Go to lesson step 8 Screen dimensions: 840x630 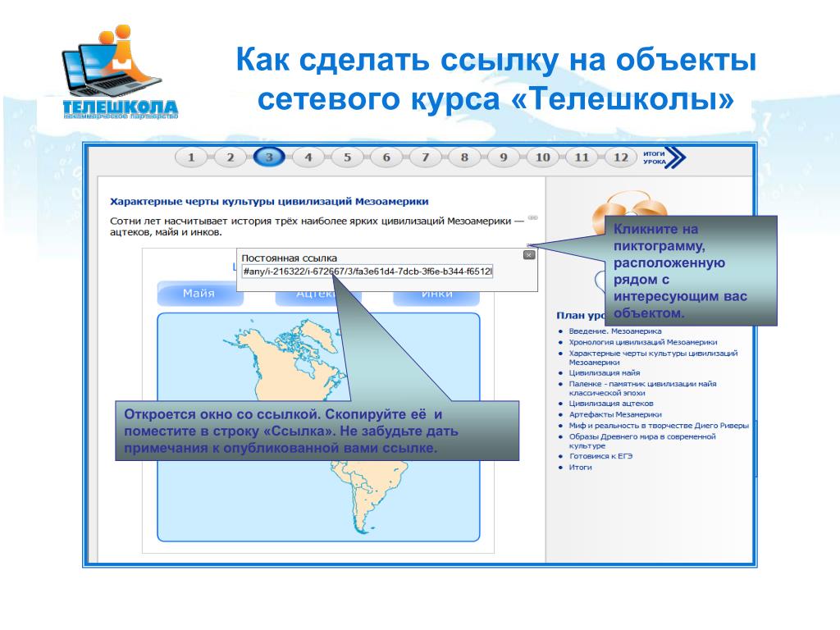[464, 157]
